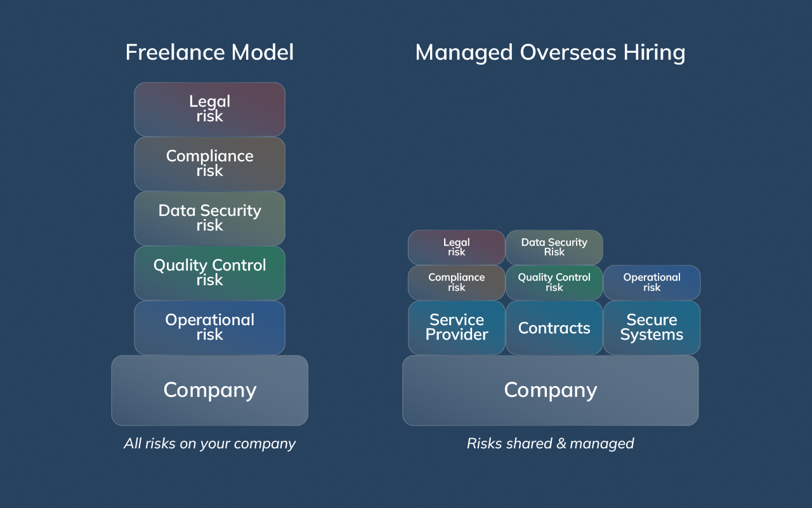Enable the Secure Systems block
This screenshot has height=508, width=812.
[652, 328]
